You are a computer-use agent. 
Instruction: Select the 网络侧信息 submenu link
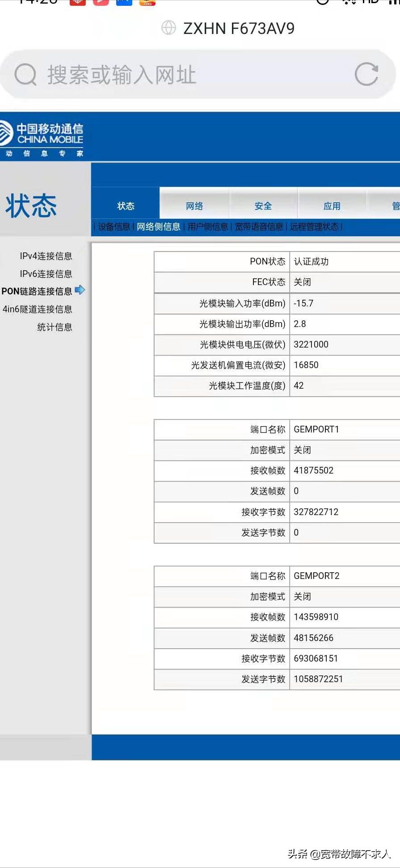tap(158, 227)
